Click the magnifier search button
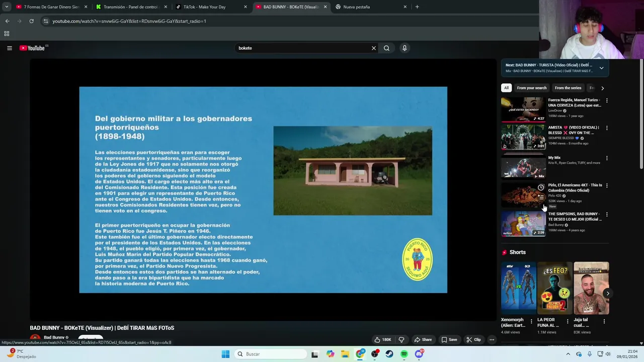The image size is (644, 362). pyautogui.click(x=386, y=48)
